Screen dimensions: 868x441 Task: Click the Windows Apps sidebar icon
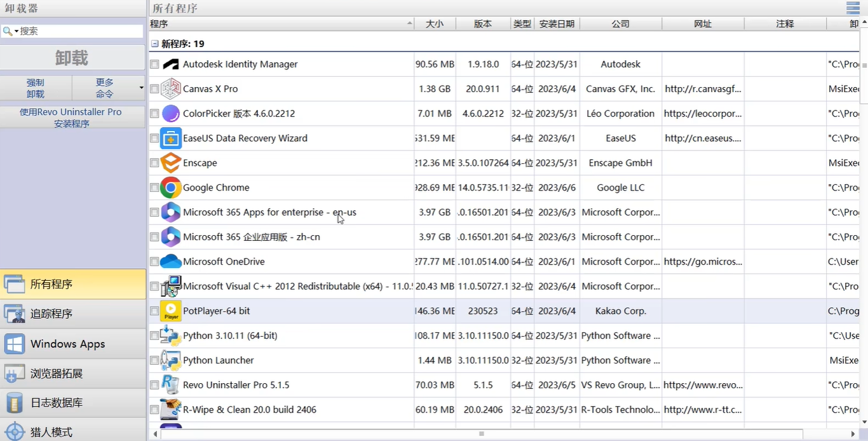pyautogui.click(x=15, y=344)
